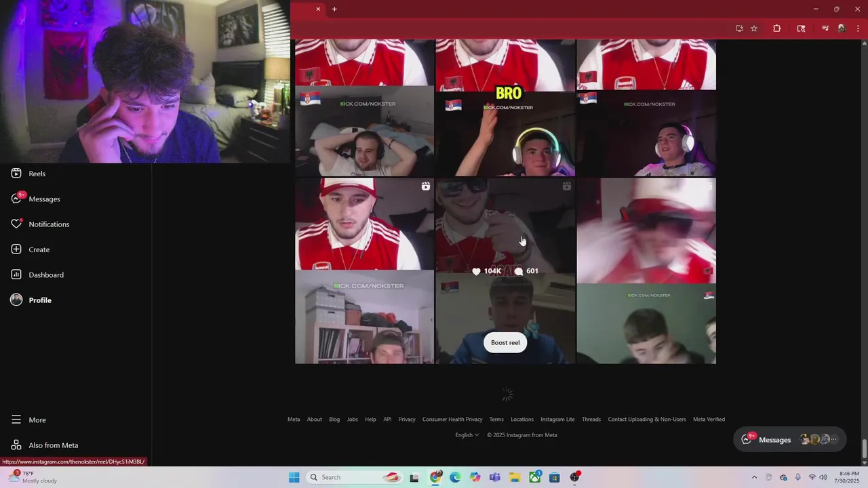Screen dimensions: 868x488
Task: Open Microsoft Teams from the taskbar
Action: tap(495, 477)
